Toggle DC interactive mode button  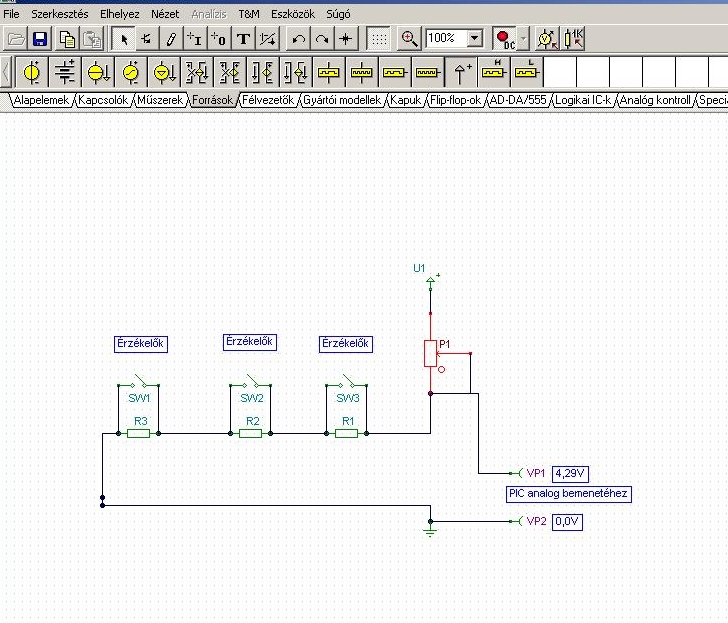[x=505, y=39]
